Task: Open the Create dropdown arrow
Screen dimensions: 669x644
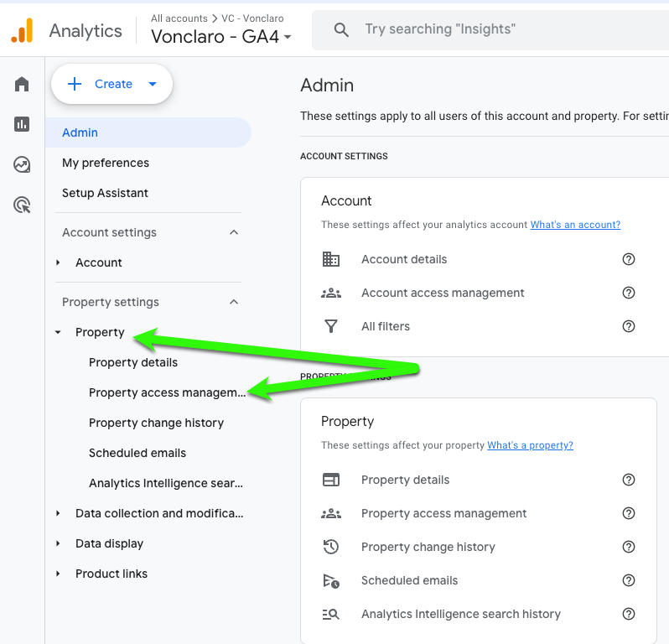Action: point(153,84)
